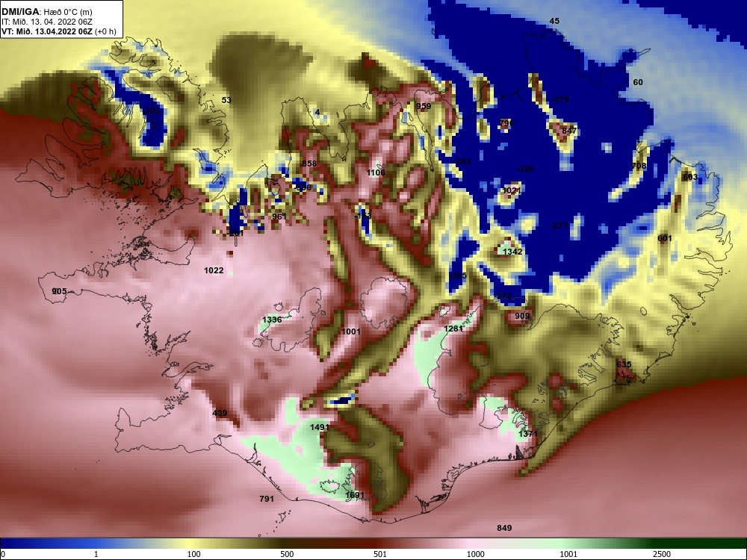
Task: Click the map value 1021
Action: (x=511, y=190)
